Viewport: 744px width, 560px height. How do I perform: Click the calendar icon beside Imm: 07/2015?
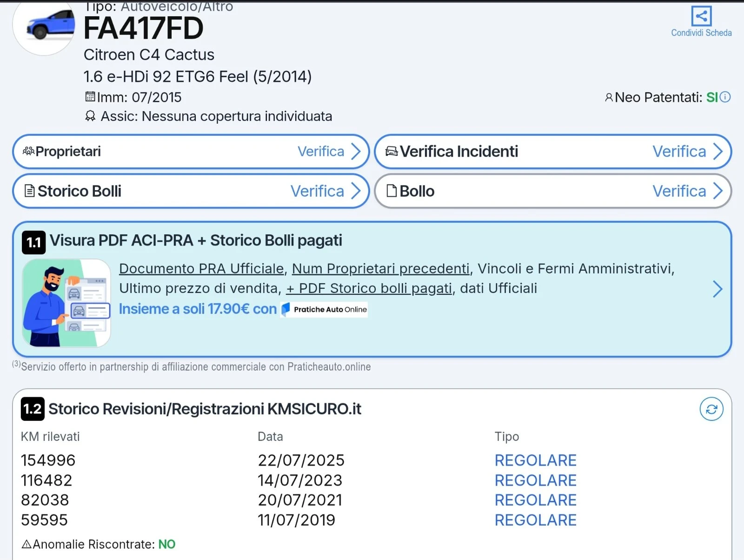pos(90,97)
